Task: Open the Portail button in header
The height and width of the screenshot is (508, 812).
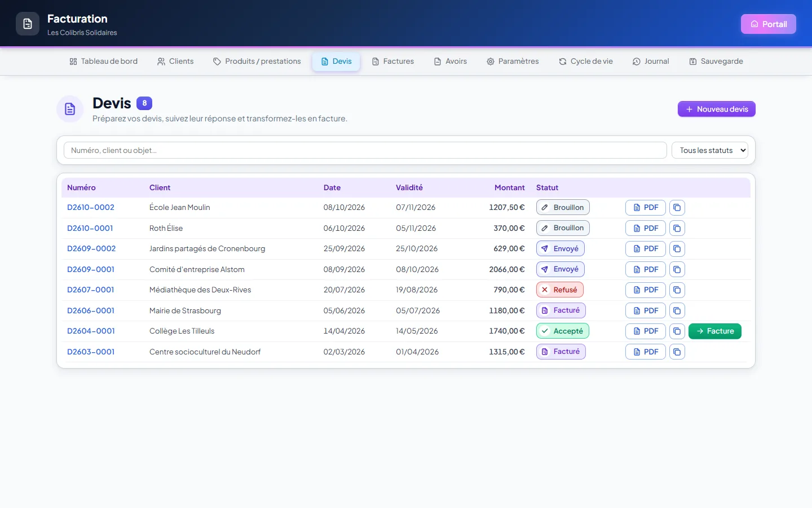Action: coord(769,24)
